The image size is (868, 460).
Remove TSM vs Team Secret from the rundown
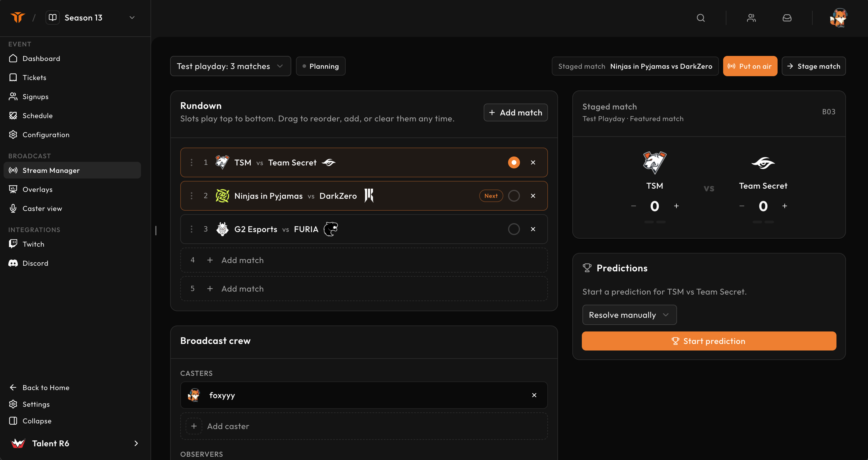(x=533, y=162)
